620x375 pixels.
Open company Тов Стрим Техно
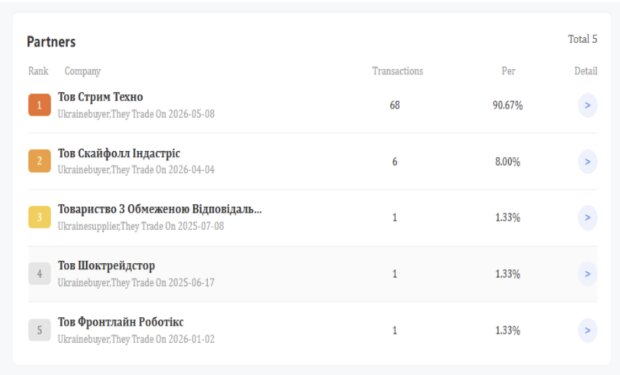coord(100,97)
